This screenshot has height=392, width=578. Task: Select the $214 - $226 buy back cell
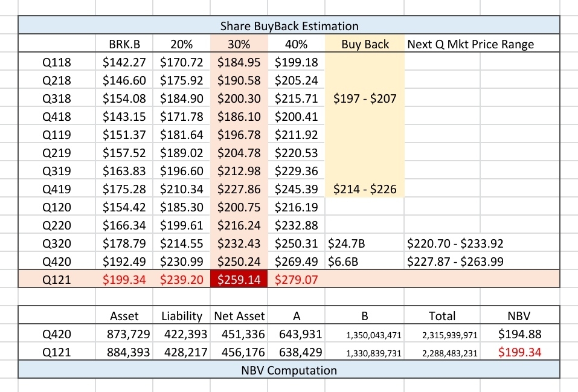click(x=365, y=189)
